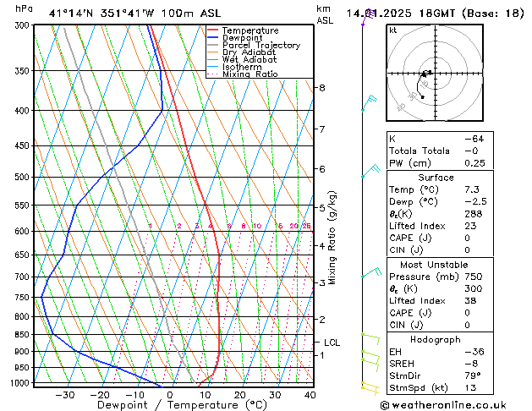Click the Surface Lifted Index value 23
Screen dimensions: 532x411
point(470,226)
